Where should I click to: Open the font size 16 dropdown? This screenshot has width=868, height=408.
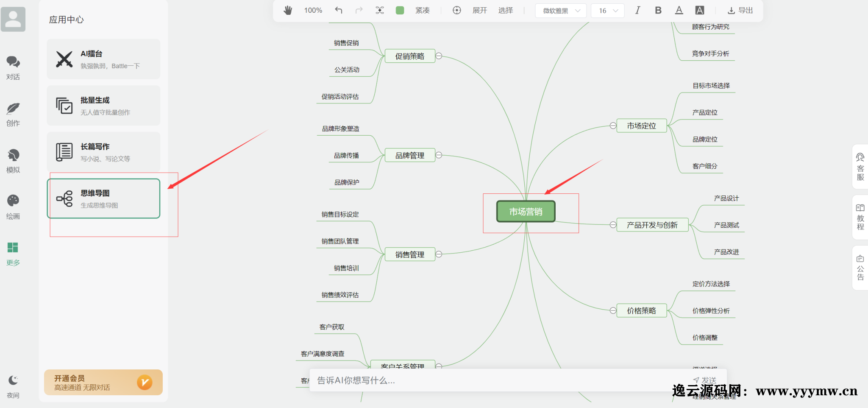tap(608, 11)
